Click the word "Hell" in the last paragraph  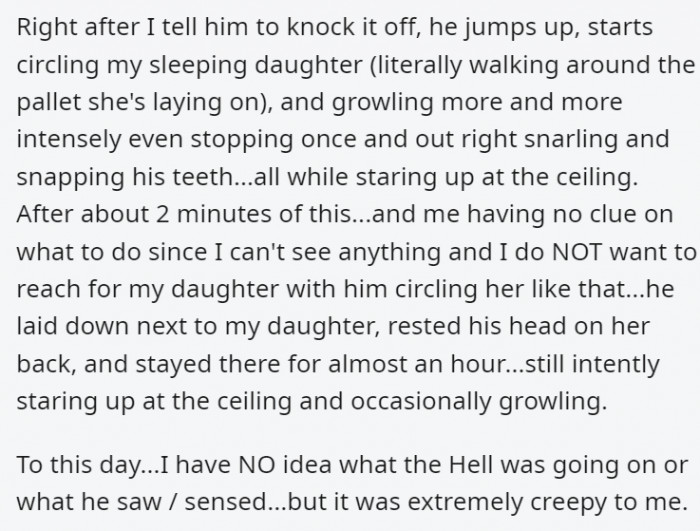point(472,464)
